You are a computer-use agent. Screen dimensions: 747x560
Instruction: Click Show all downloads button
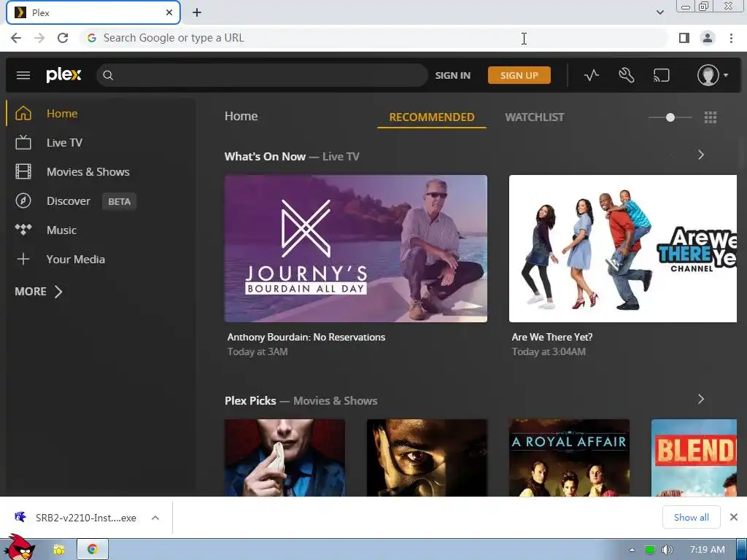[692, 517]
